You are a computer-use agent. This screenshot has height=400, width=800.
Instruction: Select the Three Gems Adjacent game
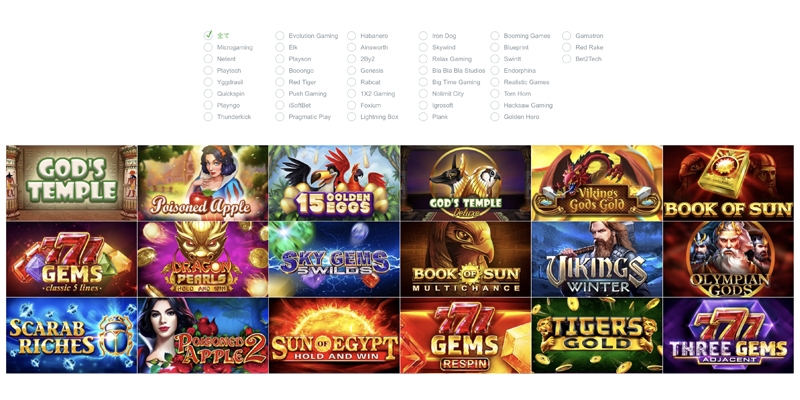(x=729, y=336)
